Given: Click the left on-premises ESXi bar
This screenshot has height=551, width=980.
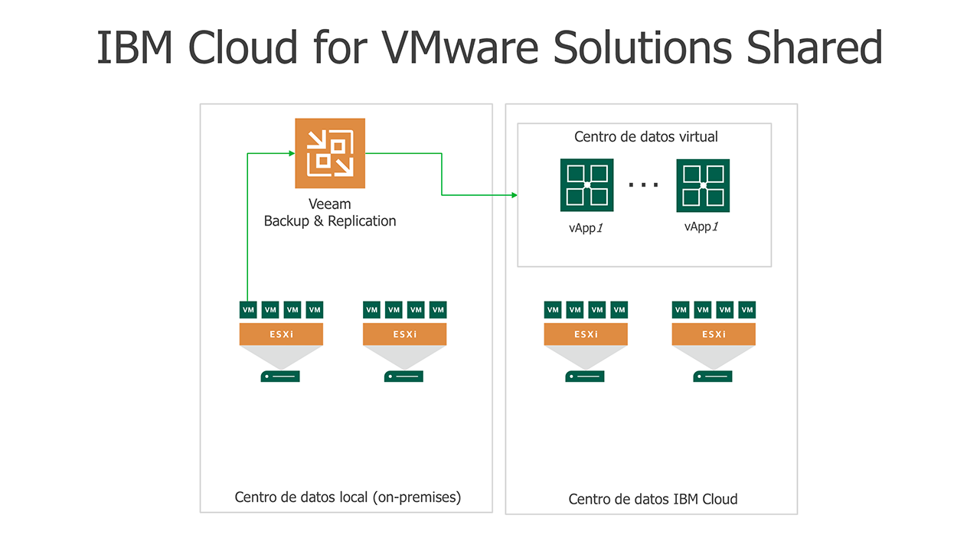Looking at the screenshot, I should 281,334.
